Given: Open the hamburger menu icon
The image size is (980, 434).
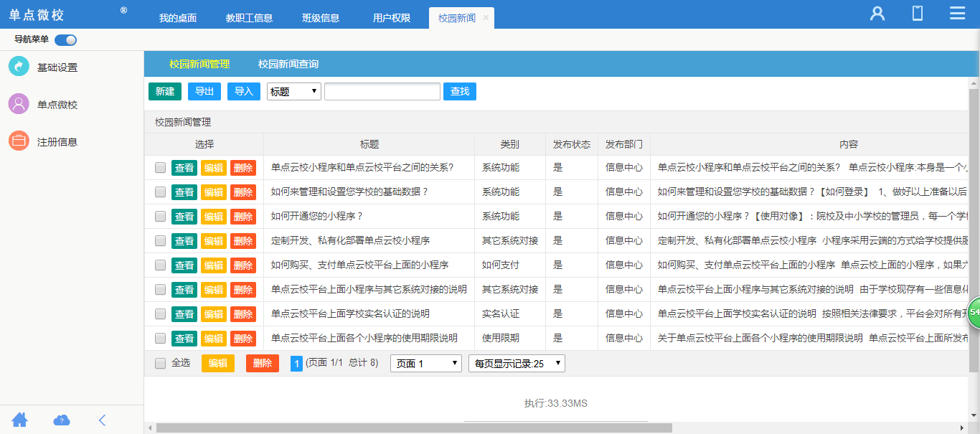Looking at the screenshot, I should point(957,14).
